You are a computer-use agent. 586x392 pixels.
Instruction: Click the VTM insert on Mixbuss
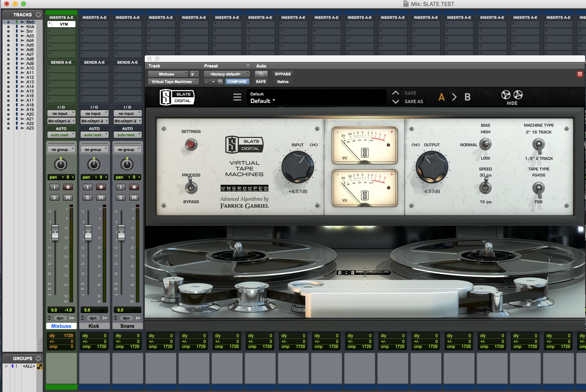[61, 24]
